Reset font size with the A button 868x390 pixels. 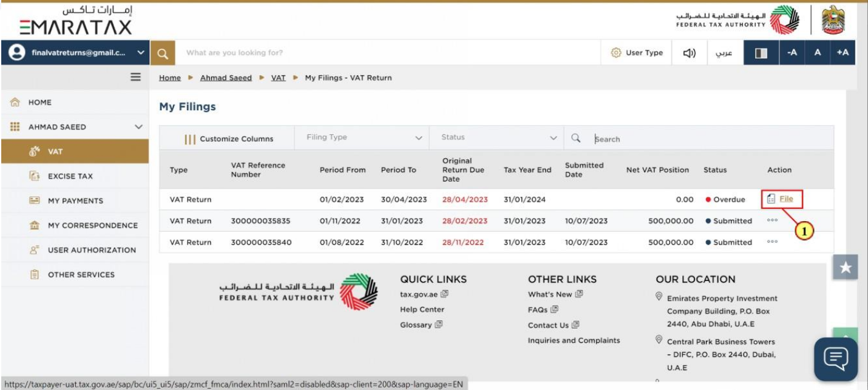818,53
